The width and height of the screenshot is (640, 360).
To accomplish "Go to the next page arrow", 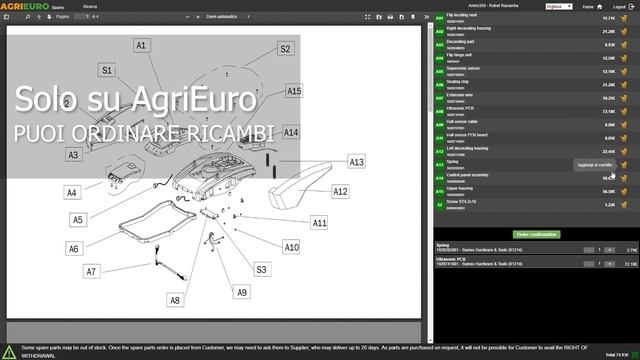I will point(49,17).
